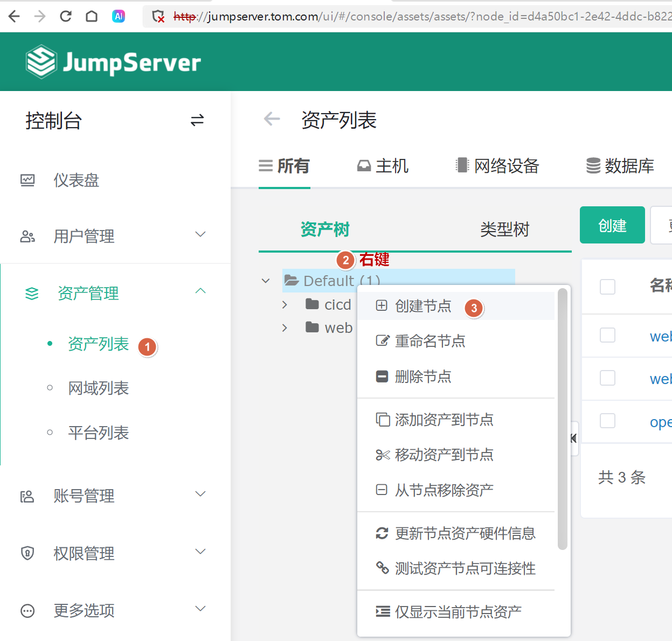Expand the web tree node

[x=285, y=328]
